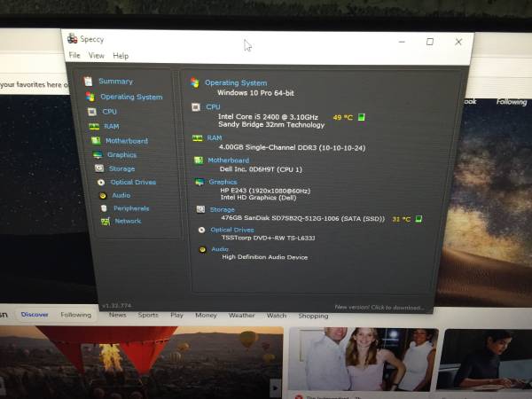Click the Operating System heading link in summary
This screenshot has width=532, height=399.
235,82
